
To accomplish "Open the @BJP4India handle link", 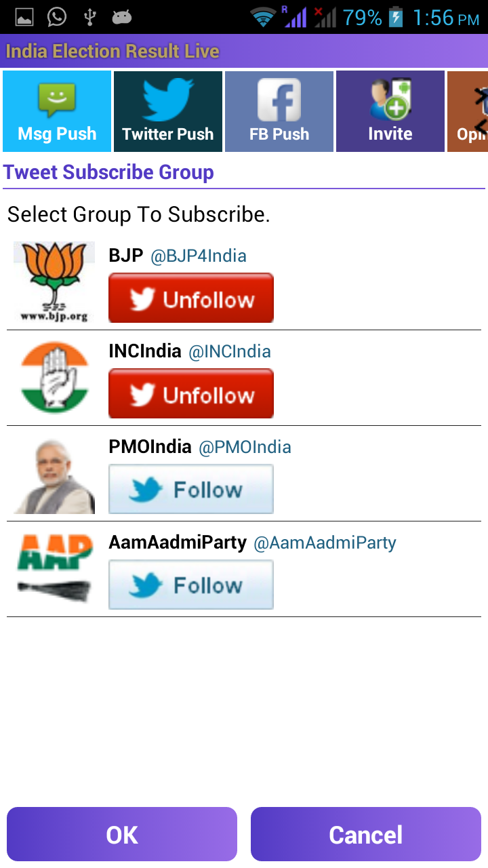I will pos(199,256).
